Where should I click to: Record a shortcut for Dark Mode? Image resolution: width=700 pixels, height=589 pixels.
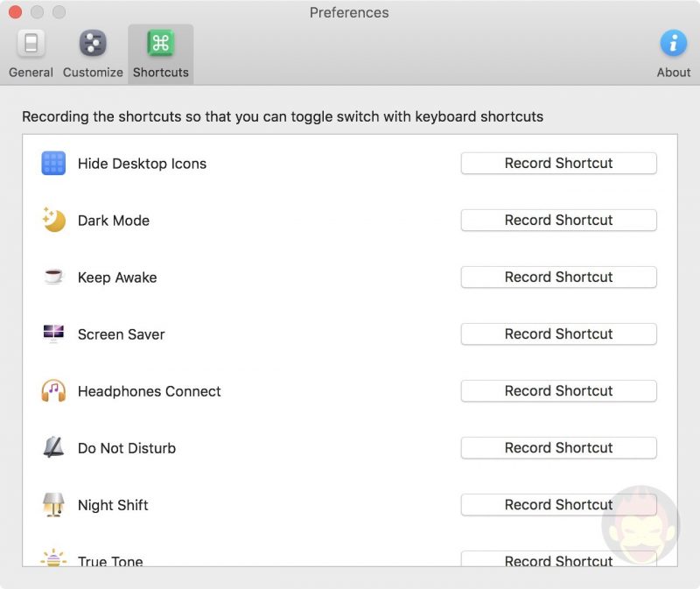(x=558, y=221)
